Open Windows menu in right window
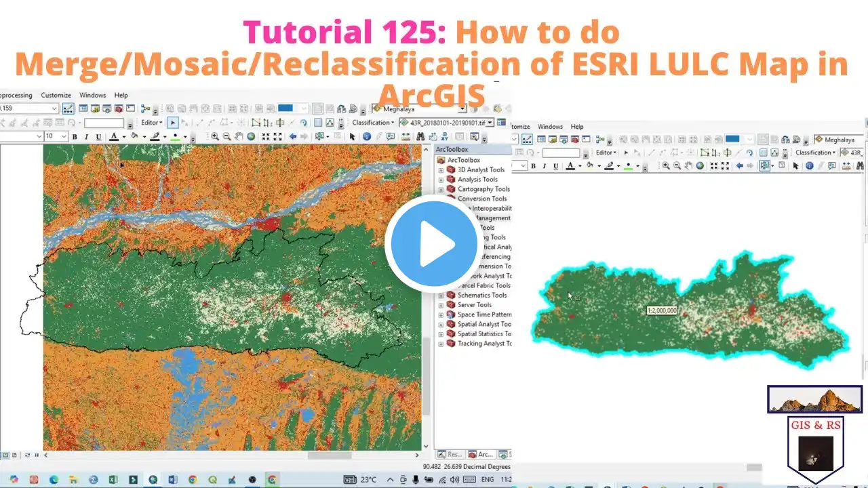The height and width of the screenshot is (488, 868). (x=550, y=127)
